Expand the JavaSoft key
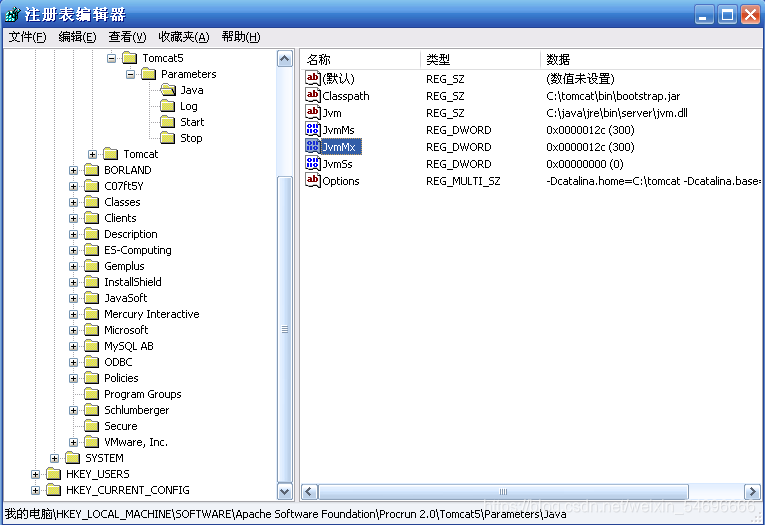Image resolution: width=765 pixels, height=525 pixels. click(x=73, y=298)
